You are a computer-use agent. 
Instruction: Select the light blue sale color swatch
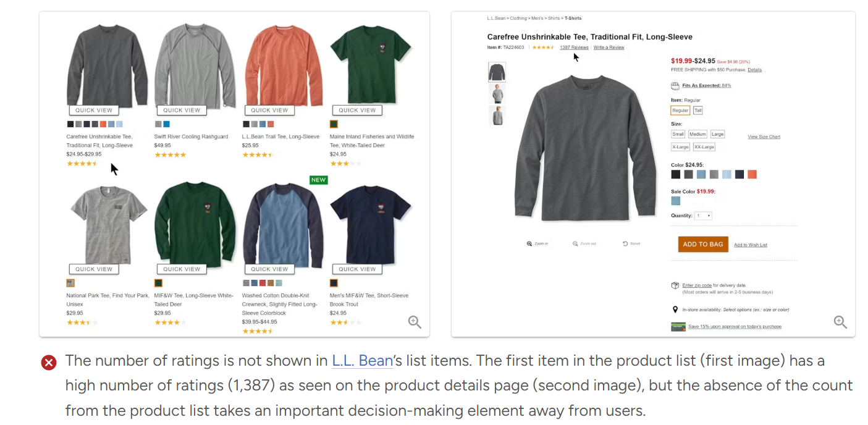[x=675, y=201]
